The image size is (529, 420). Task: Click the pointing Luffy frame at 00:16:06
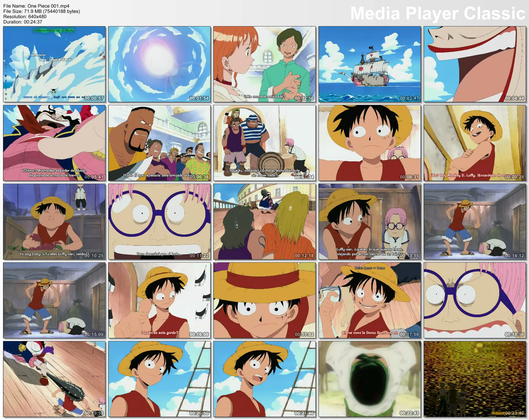click(x=159, y=300)
